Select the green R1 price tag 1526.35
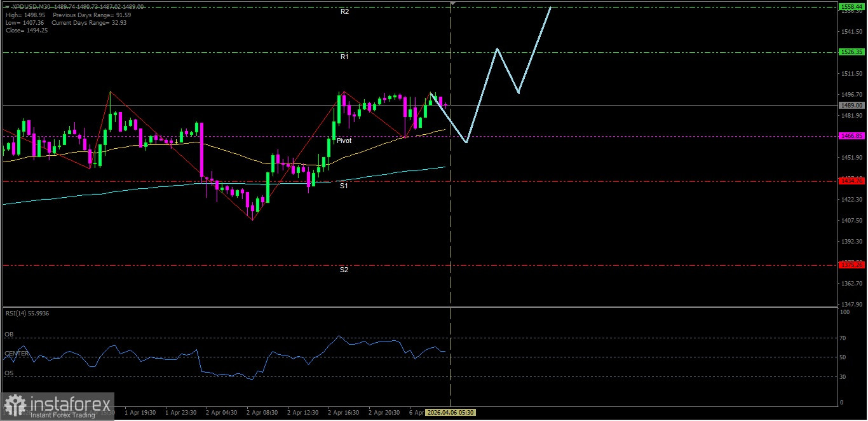 tap(851, 52)
